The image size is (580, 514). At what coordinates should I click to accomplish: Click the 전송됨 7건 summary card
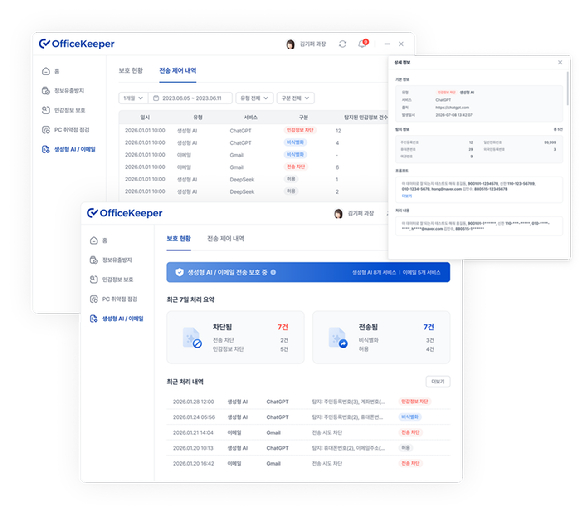pos(381,337)
